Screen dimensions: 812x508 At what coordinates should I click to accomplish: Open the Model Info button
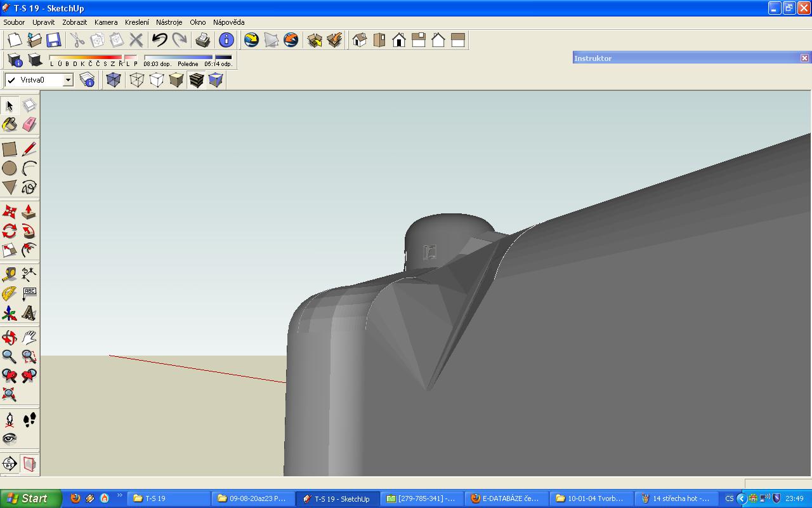pos(226,40)
